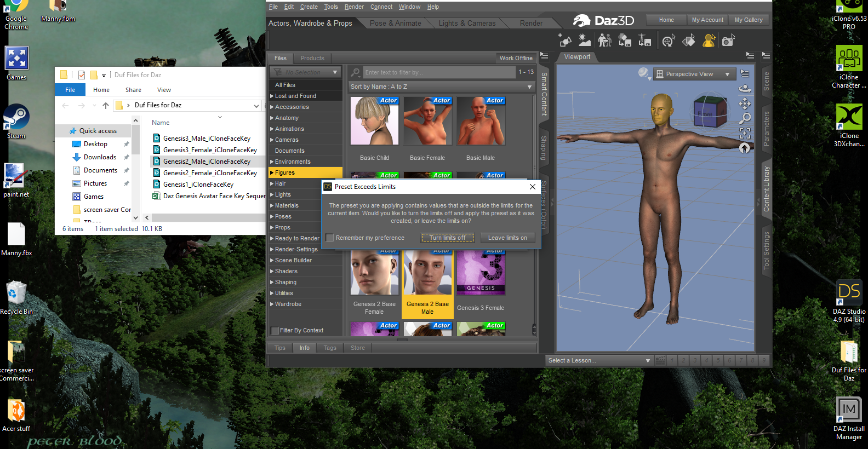Click the view cube Front face
868x449 pixels.
point(705,115)
